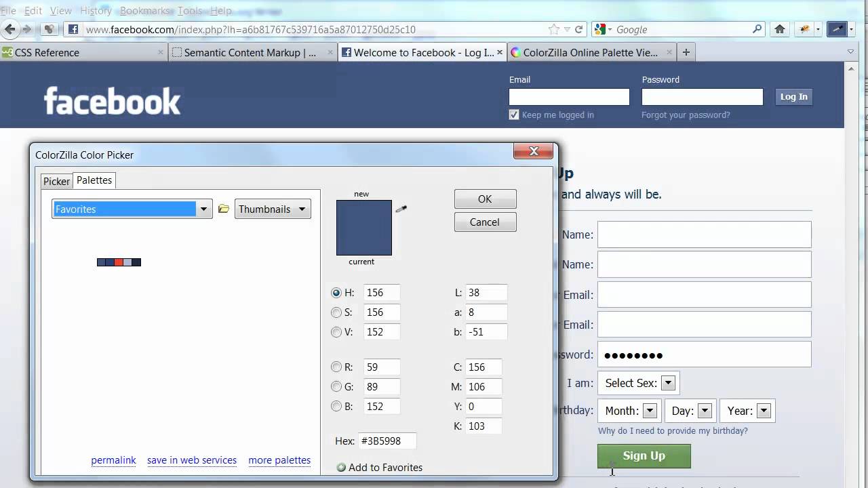Screen dimensions: 868x488
Task: Click the more palettes link
Action: click(x=279, y=460)
